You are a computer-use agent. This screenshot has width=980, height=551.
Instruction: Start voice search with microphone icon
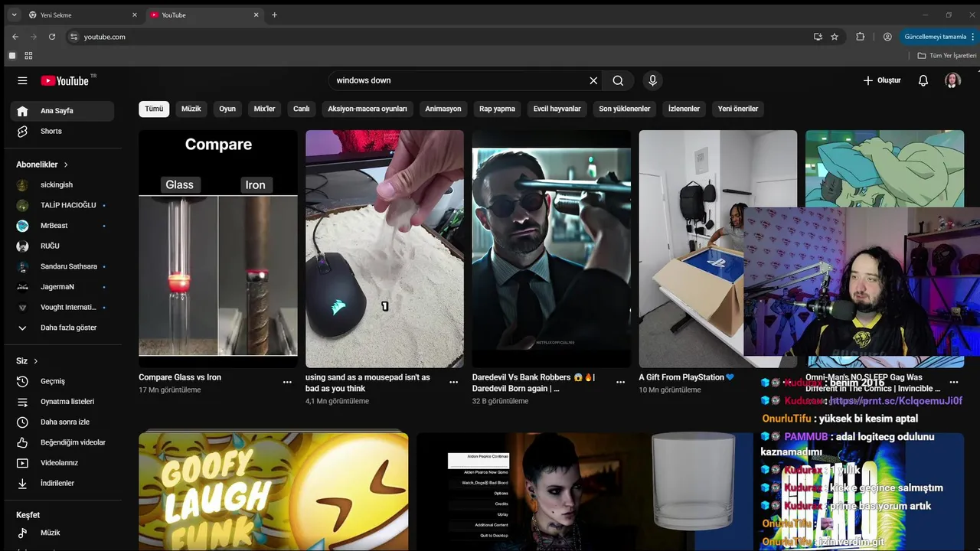(x=652, y=80)
